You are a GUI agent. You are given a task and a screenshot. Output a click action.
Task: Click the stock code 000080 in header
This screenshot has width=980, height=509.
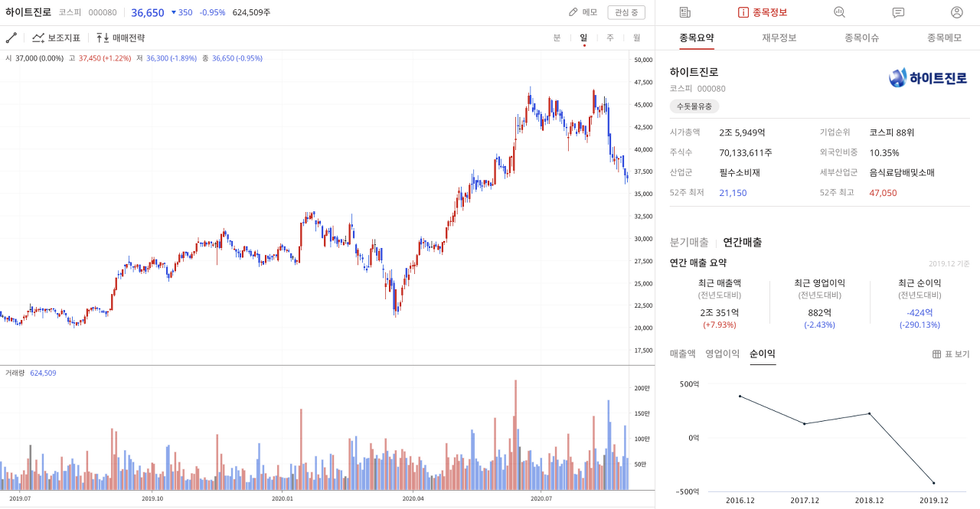(103, 12)
